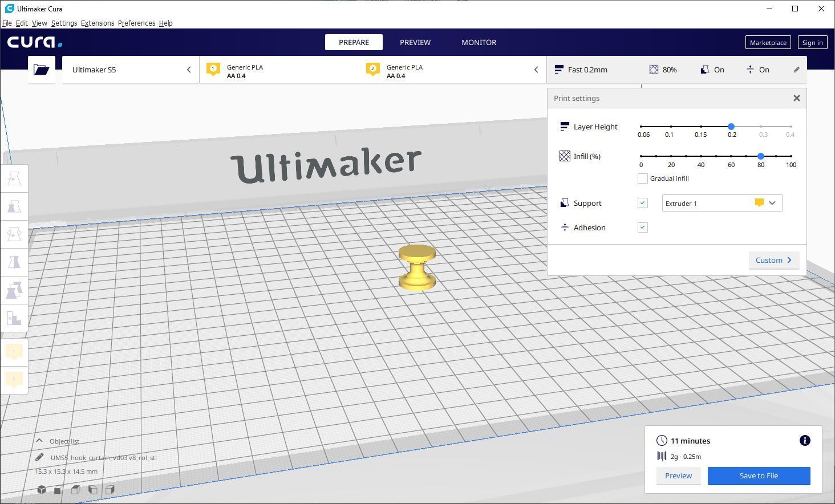This screenshot has width=835, height=504.
Task: Switch to the PREVIEW stage tab
Action: [x=415, y=42]
